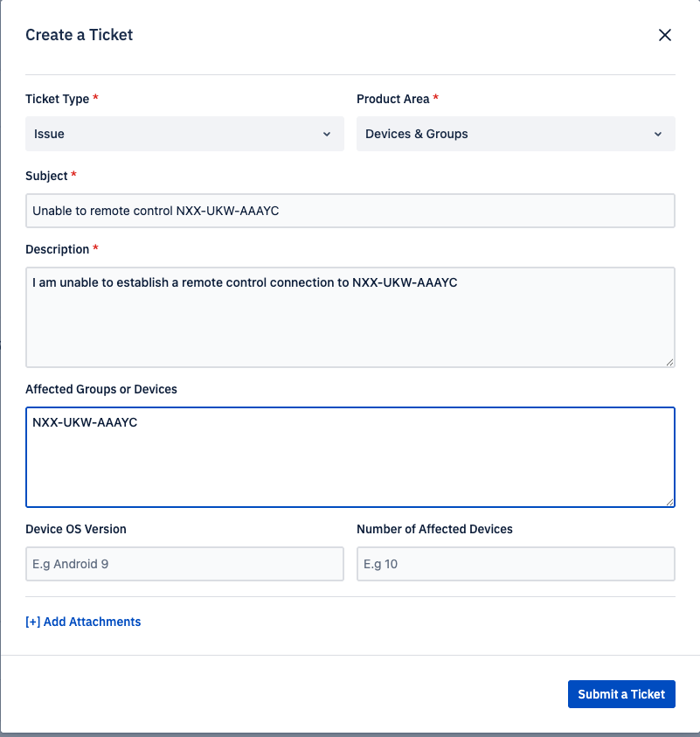Click the Number of Affected Devices label
The height and width of the screenshot is (737, 700).
pyautogui.click(x=434, y=529)
